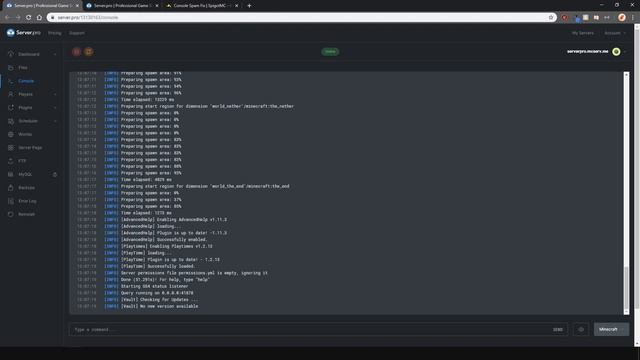
Task: Click the red stop server button
Action: click(x=76, y=52)
